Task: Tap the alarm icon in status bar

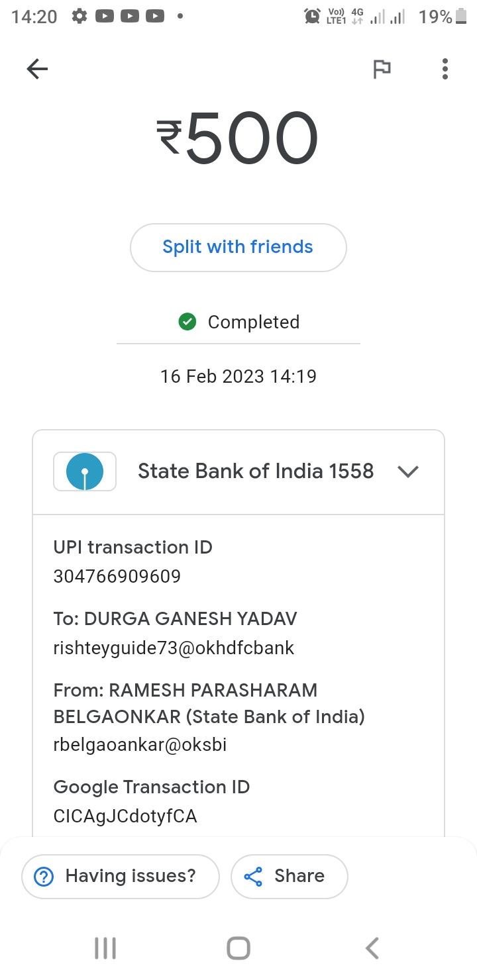Action: [311, 17]
